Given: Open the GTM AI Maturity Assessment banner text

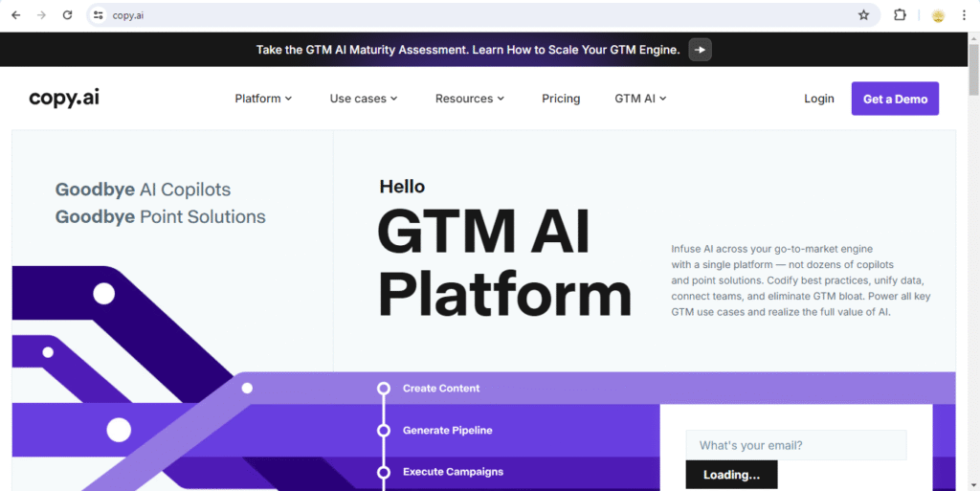Looking at the screenshot, I should pyautogui.click(x=467, y=50).
